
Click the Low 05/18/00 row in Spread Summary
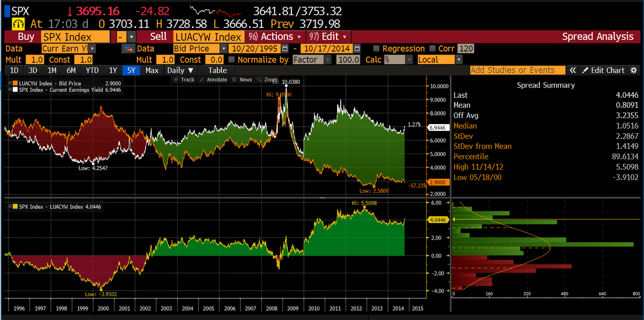pyautogui.click(x=546, y=177)
